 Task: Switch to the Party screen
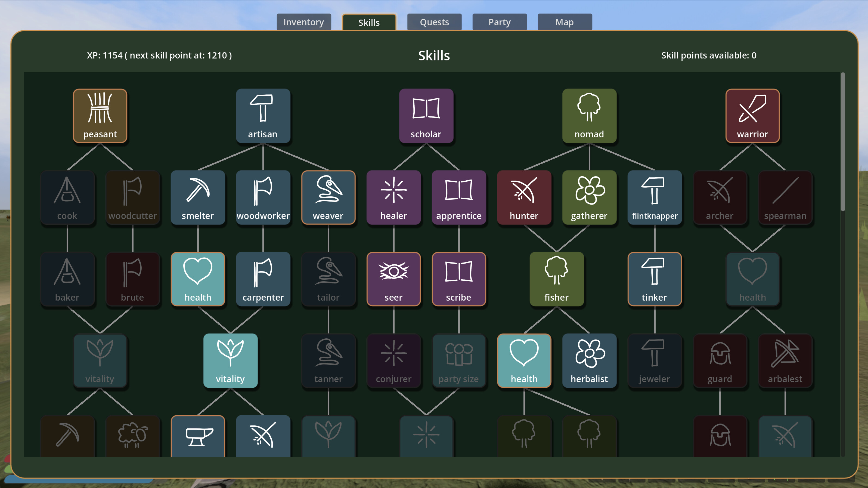point(499,22)
